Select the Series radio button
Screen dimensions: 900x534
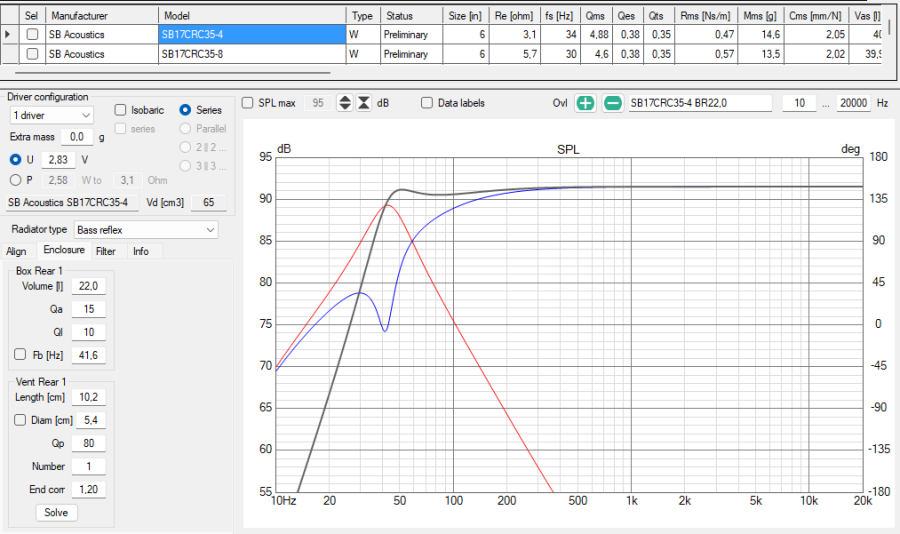coord(185,110)
